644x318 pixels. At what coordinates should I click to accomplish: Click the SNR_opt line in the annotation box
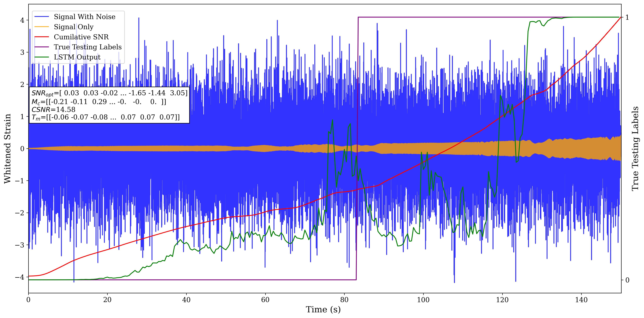tap(109, 93)
